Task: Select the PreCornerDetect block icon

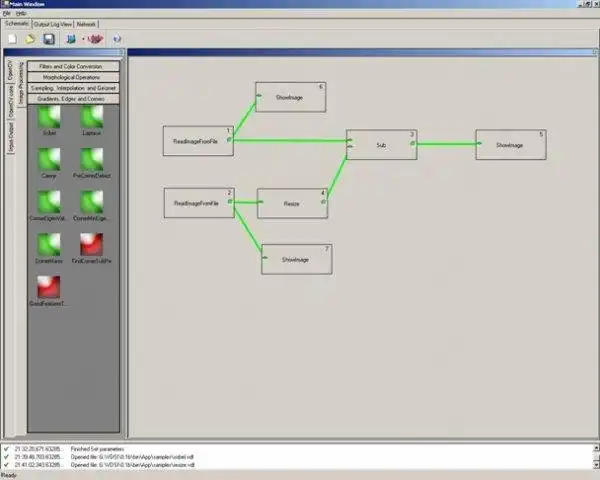Action: (x=92, y=160)
